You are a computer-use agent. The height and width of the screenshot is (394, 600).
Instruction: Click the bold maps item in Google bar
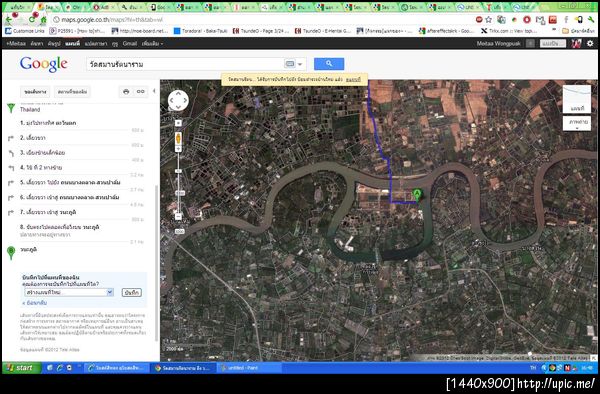click(72, 44)
